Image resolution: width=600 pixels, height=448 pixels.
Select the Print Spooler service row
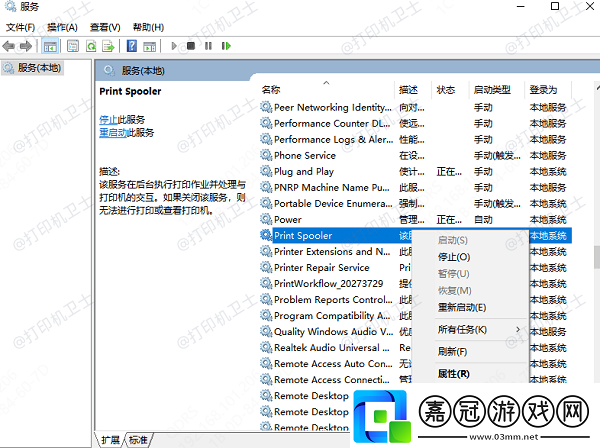(x=416, y=235)
